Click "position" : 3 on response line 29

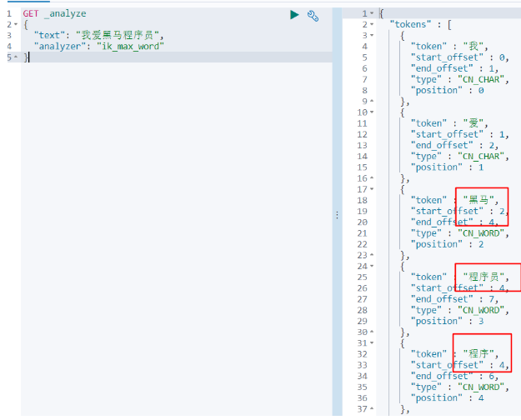(448, 321)
